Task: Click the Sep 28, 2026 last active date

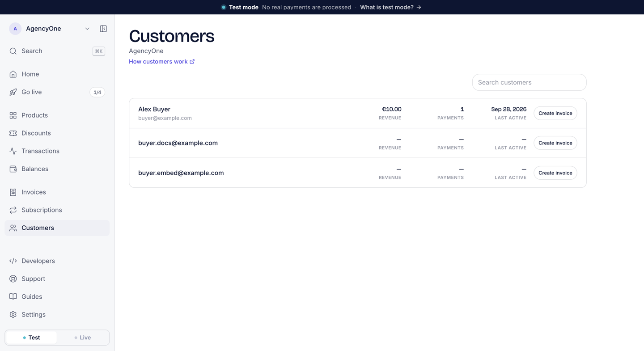Action: pos(508,109)
